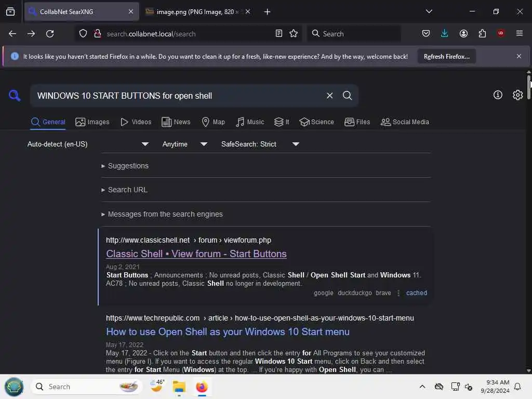Switch to the image.png tab
532x399 pixels.
[x=198, y=12]
